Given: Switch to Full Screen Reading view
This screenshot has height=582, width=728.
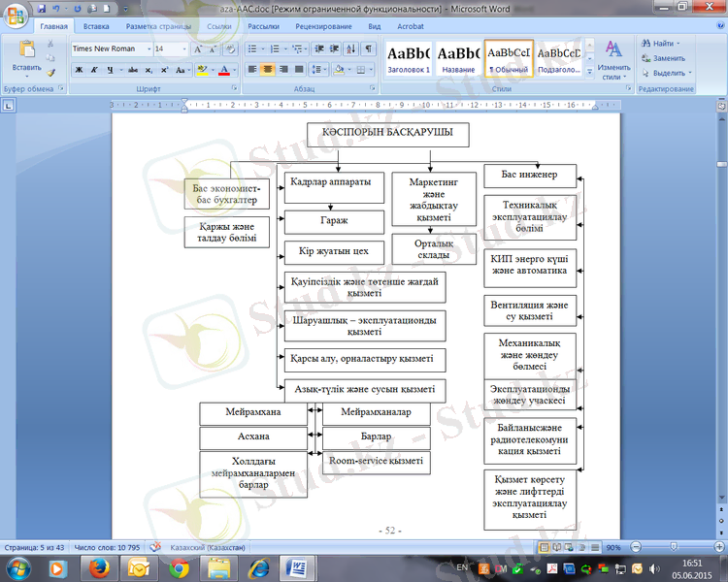Looking at the screenshot, I should [x=557, y=548].
